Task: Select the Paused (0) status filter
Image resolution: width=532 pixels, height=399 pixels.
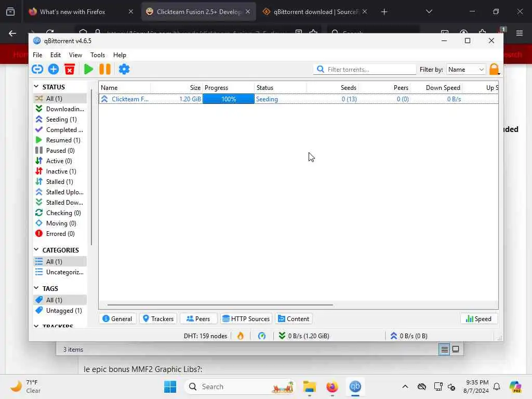Action: (x=60, y=150)
